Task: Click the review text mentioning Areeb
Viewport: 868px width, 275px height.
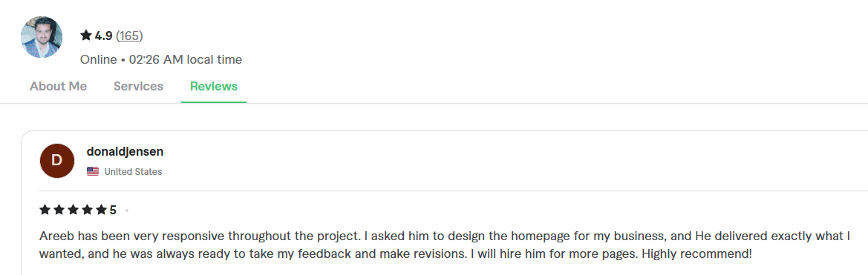Action: point(445,245)
